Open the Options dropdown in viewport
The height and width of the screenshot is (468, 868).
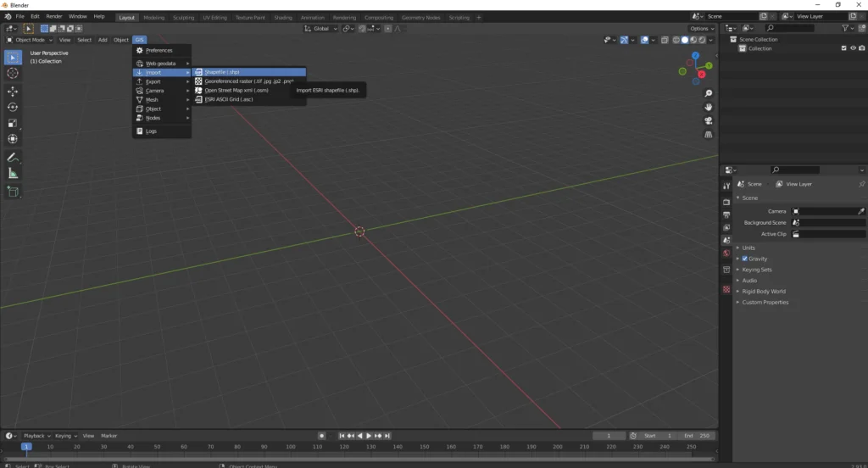click(x=701, y=29)
